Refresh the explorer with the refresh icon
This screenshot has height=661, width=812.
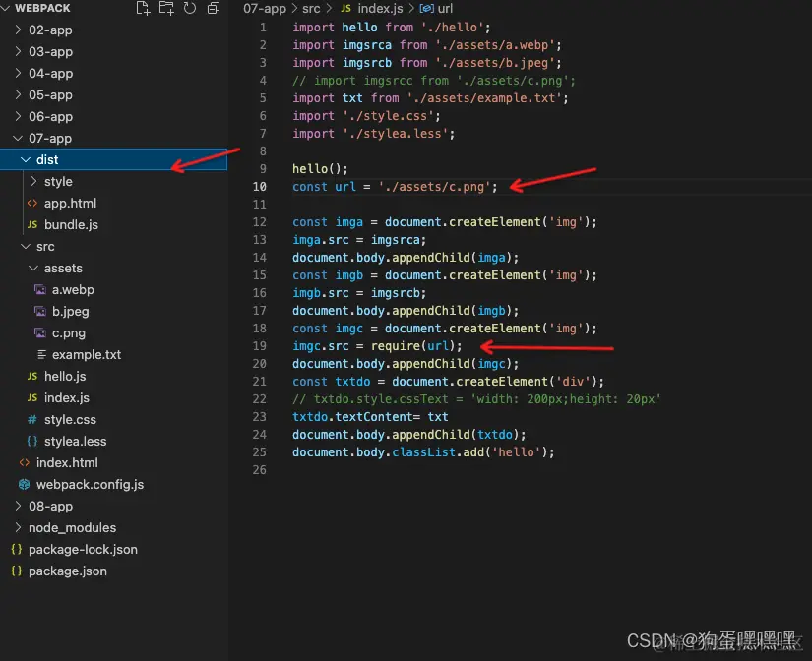[190, 8]
